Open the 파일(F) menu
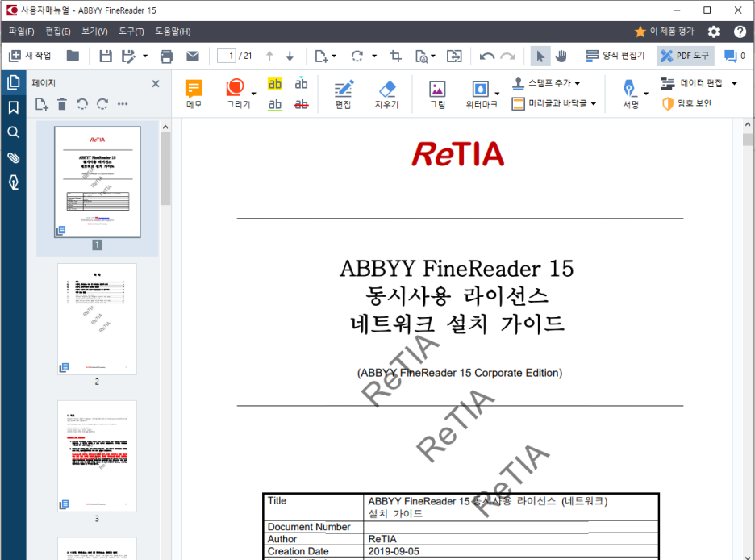This screenshot has height=560, width=755. 22,31
